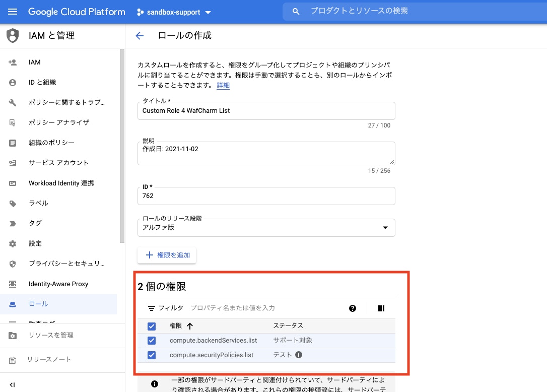Open サービス アカウント in sidebar
This screenshot has height=392, width=547.
pos(58,163)
